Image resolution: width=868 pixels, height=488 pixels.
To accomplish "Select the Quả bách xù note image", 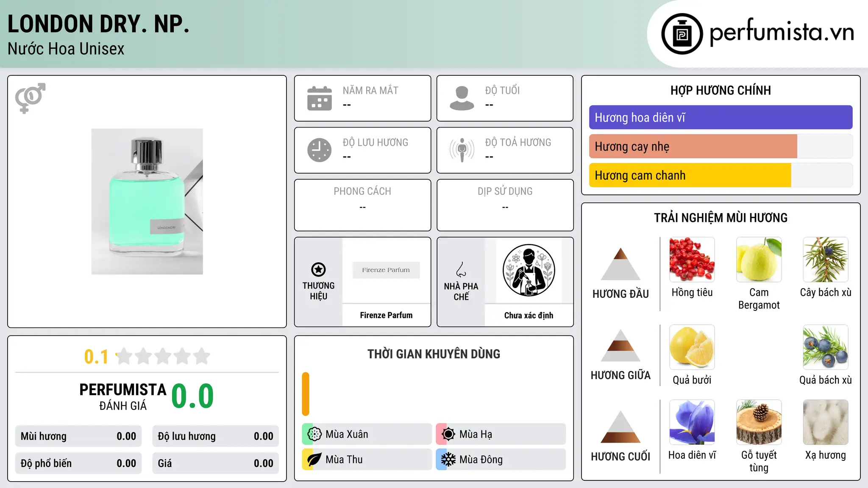I will 826,347.
